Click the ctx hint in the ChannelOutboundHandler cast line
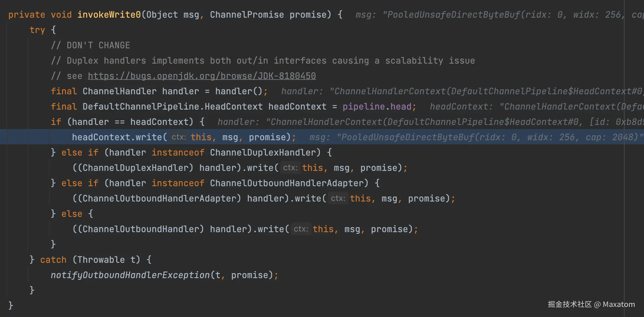This screenshot has width=644, height=317. click(301, 229)
